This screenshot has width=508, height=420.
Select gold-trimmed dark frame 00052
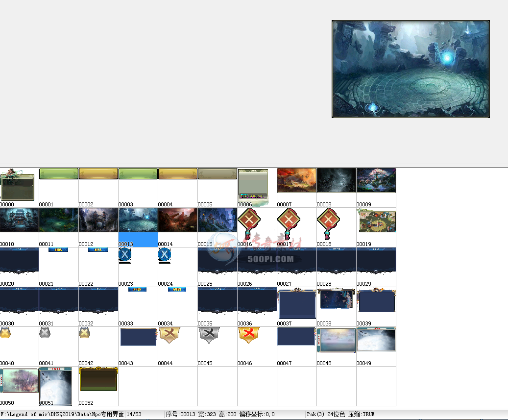click(98, 379)
